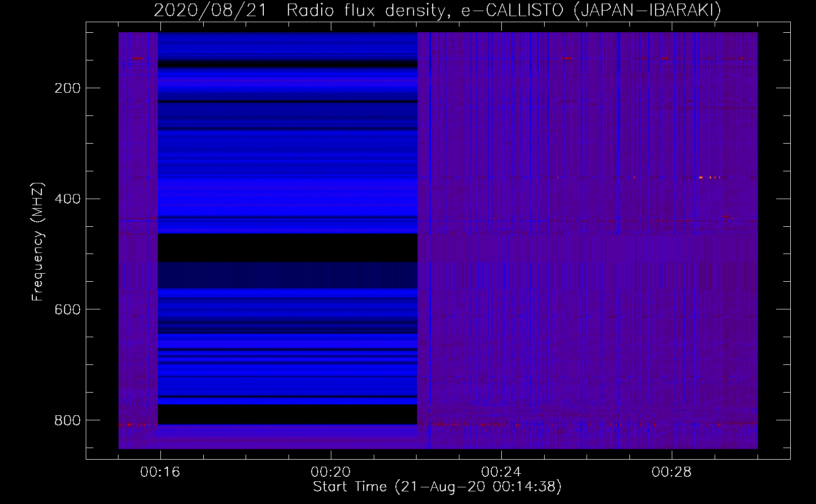816x504 pixels.
Task: Click the 200 frequency tick label
Action: point(68,88)
